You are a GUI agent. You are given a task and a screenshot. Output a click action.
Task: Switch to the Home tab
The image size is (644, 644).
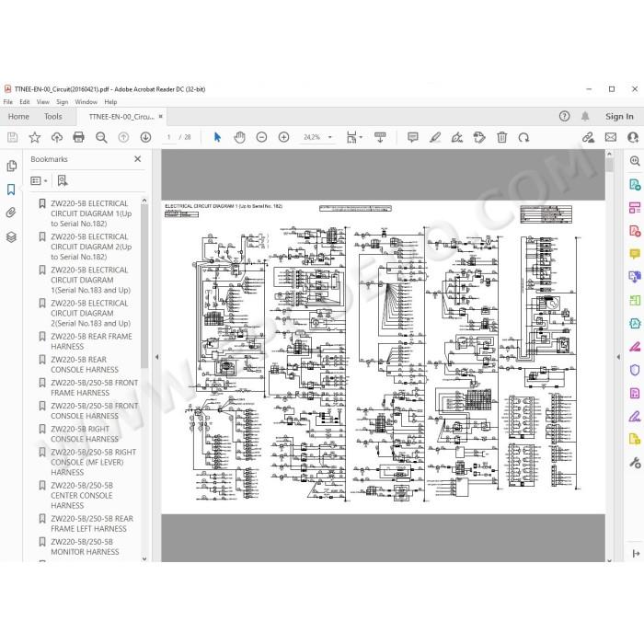(18, 116)
